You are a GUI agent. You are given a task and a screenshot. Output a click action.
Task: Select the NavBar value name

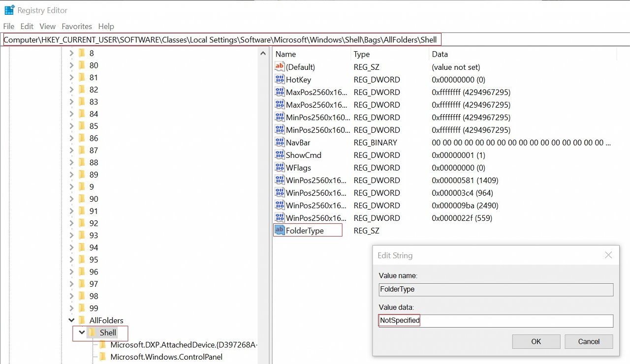click(298, 143)
